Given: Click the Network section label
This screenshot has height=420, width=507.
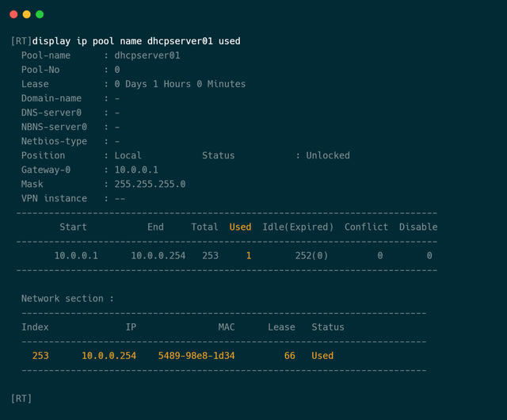Looking at the screenshot, I should point(67,298).
